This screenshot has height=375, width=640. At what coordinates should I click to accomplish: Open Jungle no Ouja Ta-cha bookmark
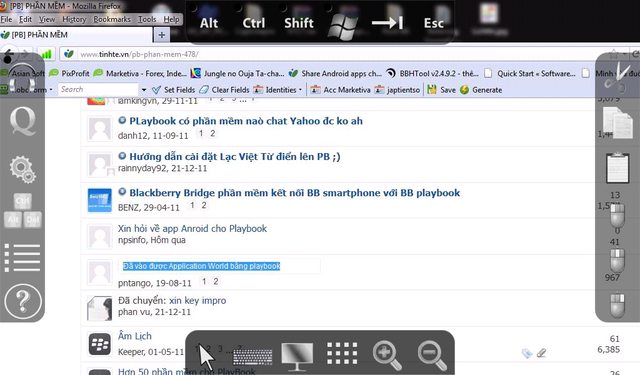238,73
